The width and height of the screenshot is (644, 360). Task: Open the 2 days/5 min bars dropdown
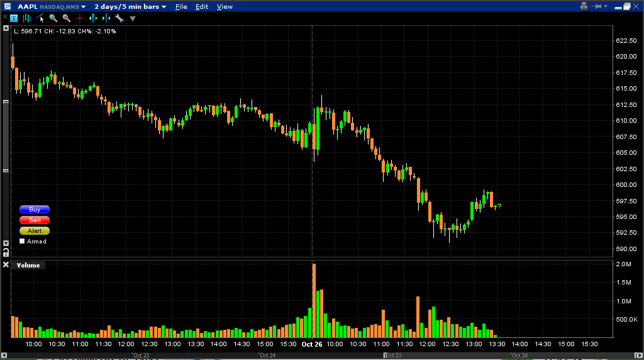tap(130, 7)
